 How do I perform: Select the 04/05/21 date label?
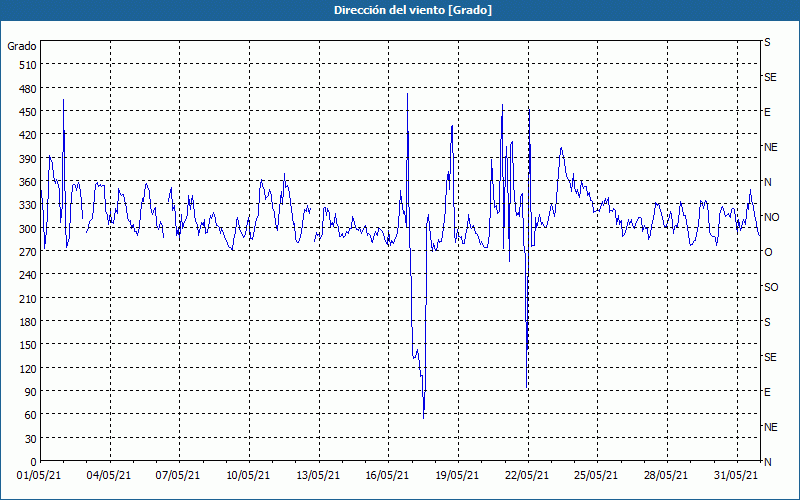click(109, 476)
